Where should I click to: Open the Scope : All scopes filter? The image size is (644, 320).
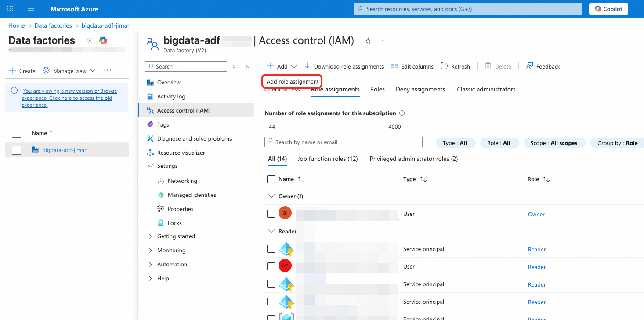coord(554,143)
